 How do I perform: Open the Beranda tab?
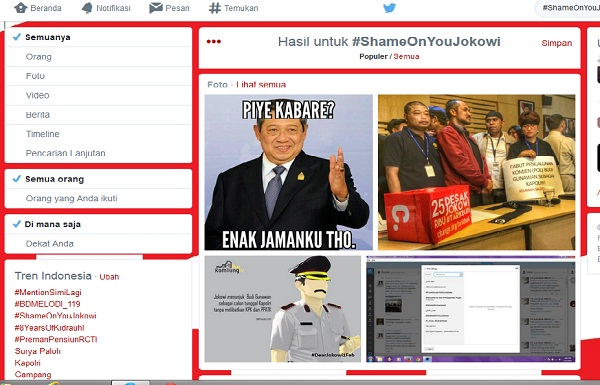click(x=38, y=8)
